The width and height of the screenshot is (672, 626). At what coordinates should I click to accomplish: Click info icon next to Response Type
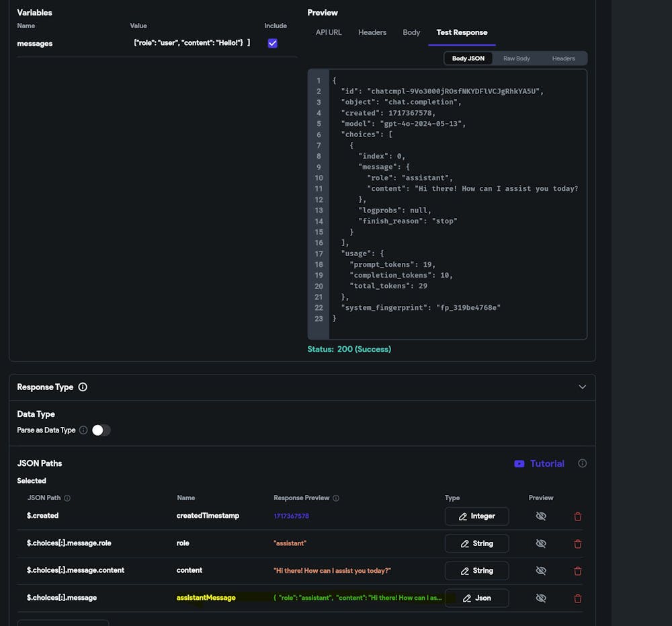[x=83, y=387]
